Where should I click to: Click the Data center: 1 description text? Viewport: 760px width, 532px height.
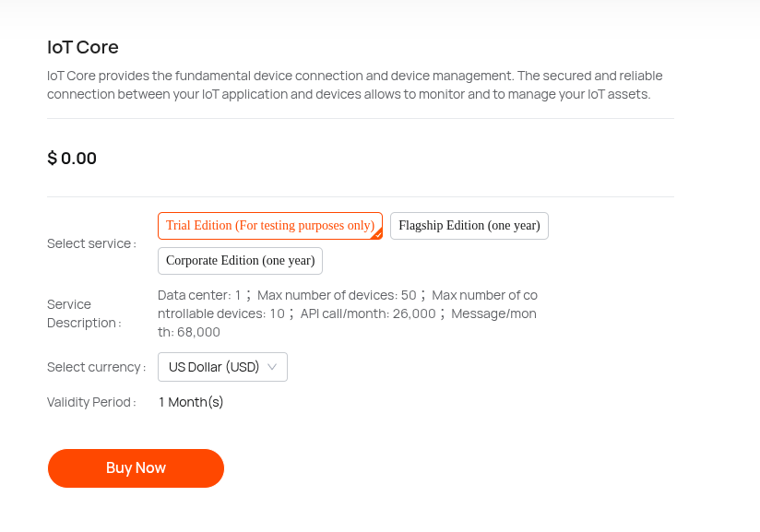[199, 295]
